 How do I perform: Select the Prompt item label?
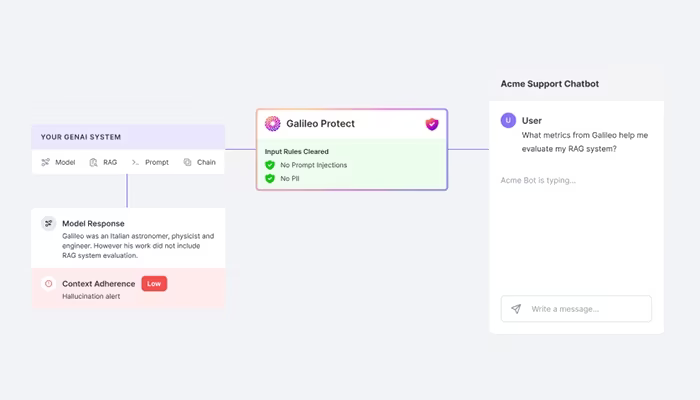click(x=157, y=162)
